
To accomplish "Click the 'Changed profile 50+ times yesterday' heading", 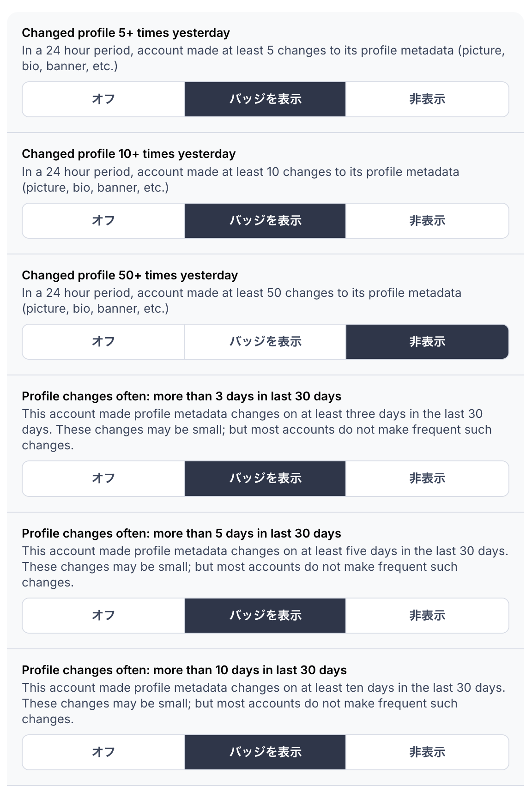I will coord(130,275).
